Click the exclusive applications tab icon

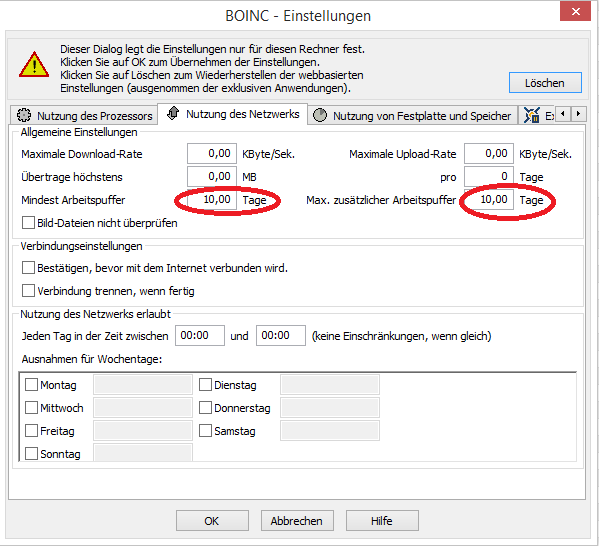click(x=531, y=115)
